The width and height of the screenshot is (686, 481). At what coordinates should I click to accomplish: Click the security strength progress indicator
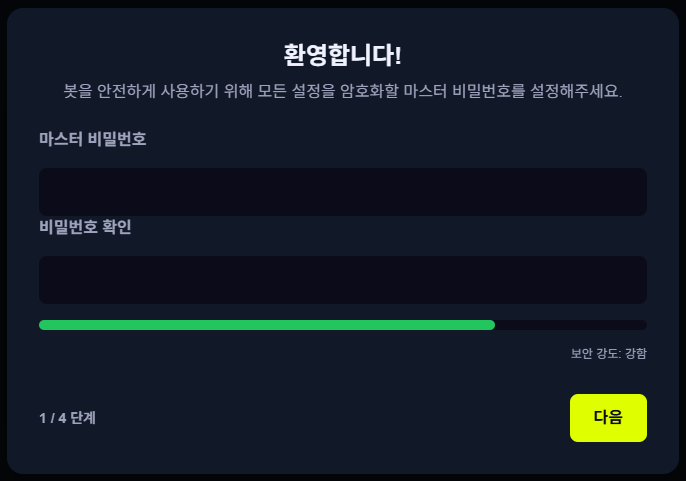[x=342, y=325]
